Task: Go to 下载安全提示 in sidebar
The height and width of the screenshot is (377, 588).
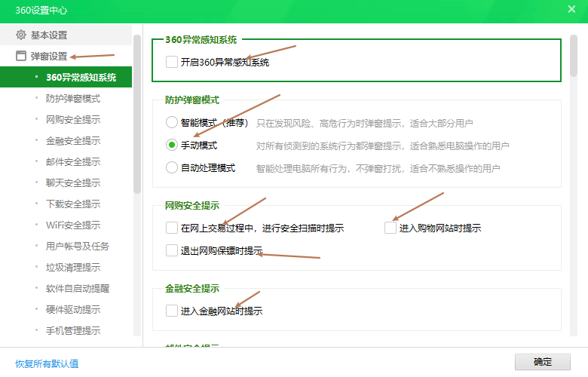Action: point(73,204)
